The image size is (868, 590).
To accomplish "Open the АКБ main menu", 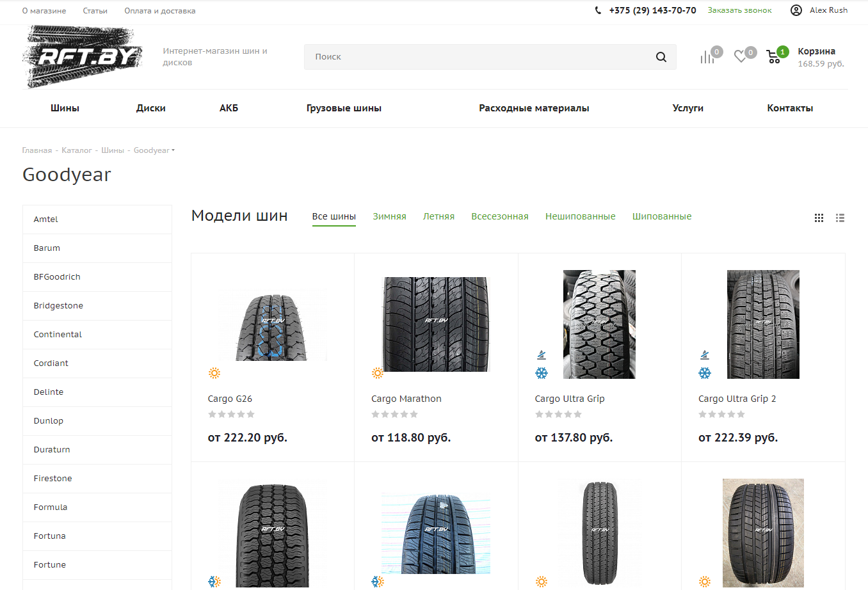I will click(229, 108).
